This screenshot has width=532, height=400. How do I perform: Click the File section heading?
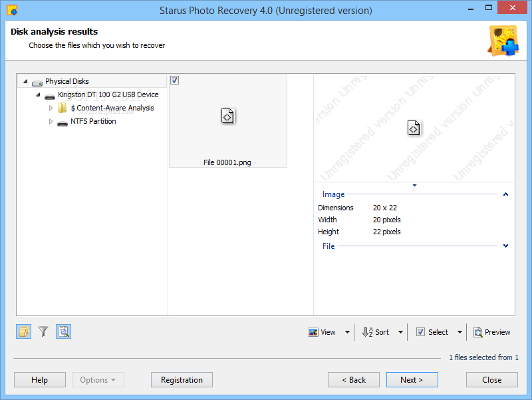click(329, 246)
